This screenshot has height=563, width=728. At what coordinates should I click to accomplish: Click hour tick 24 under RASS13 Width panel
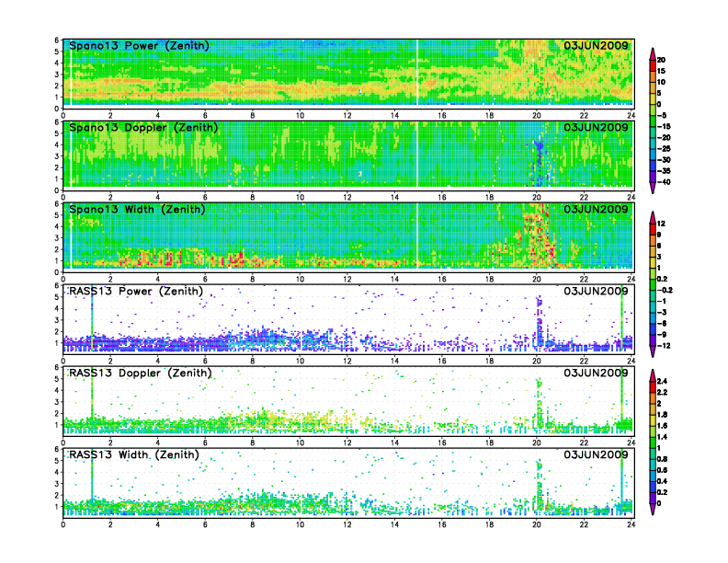631,524
